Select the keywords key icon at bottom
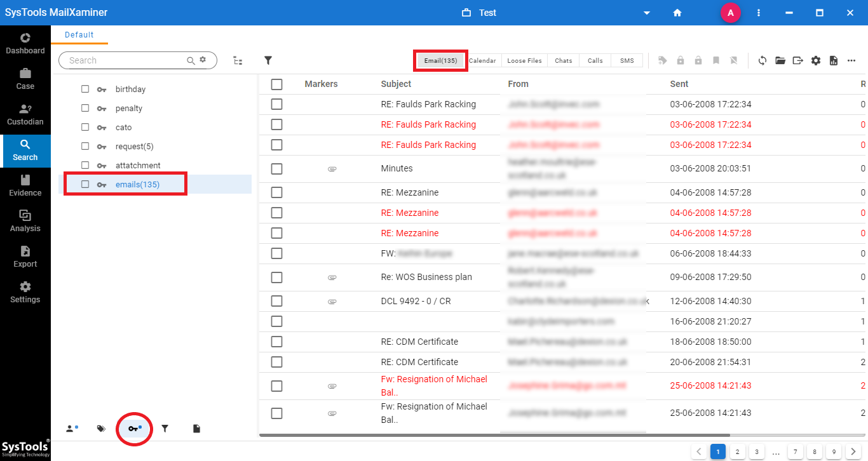The height and width of the screenshot is (461, 868). 134,429
